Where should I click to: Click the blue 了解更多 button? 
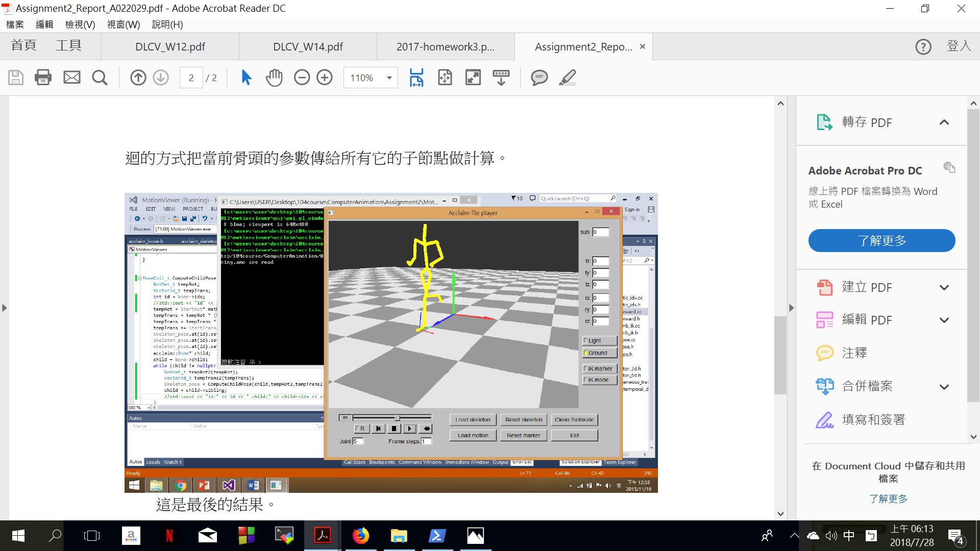pyautogui.click(x=881, y=240)
